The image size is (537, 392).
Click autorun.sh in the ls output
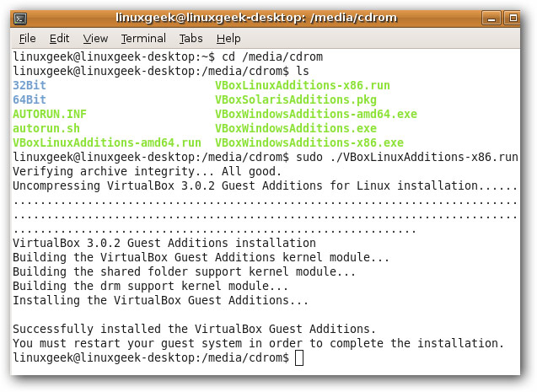[x=46, y=128]
